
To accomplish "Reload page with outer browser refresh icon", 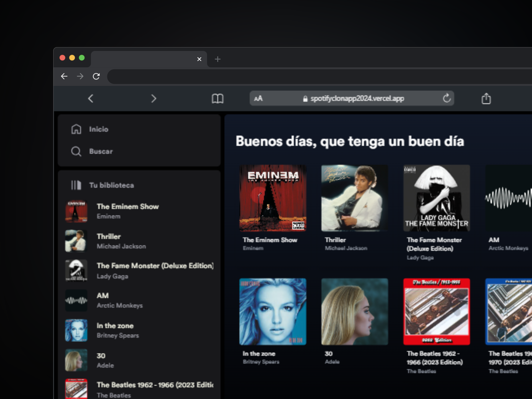I will (x=96, y=76).
